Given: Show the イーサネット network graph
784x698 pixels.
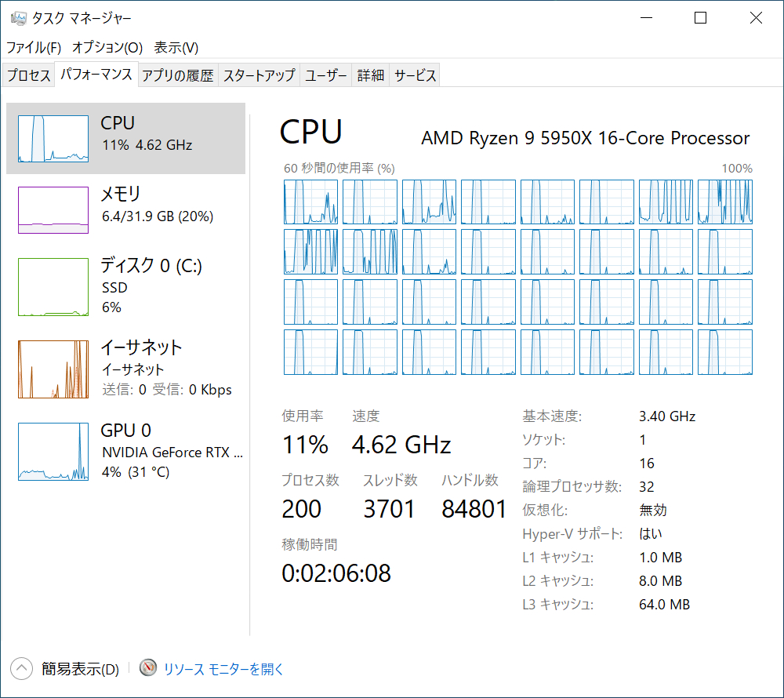Looking at the screenshot, I should click(53, 369).
